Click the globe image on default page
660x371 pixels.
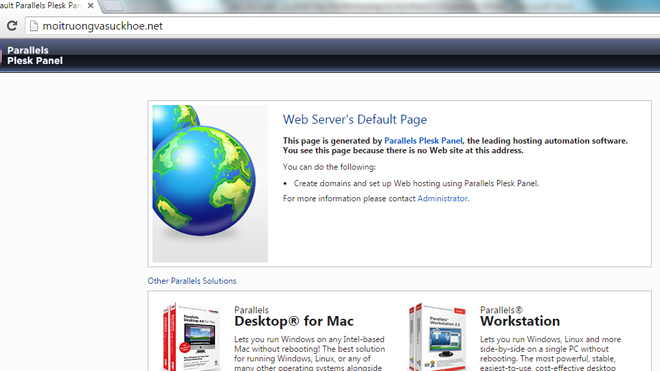[210, 184]
